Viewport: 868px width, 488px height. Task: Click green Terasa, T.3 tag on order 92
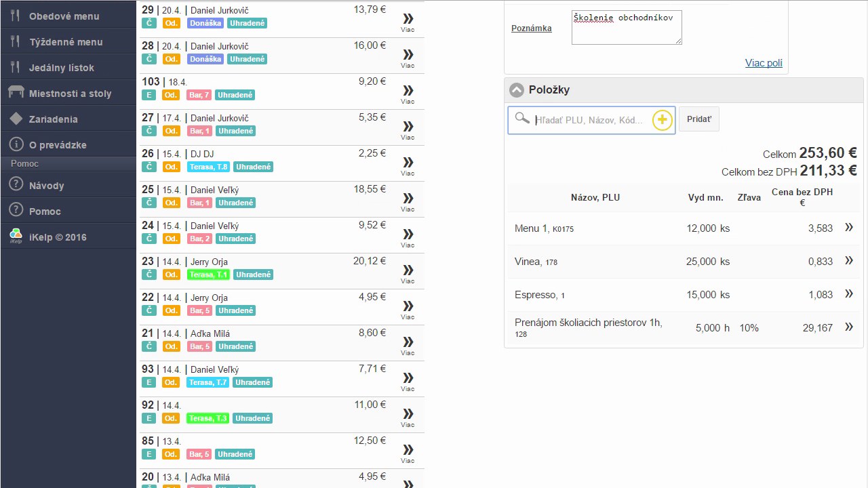pyautogui.click(x=209, y=418)
